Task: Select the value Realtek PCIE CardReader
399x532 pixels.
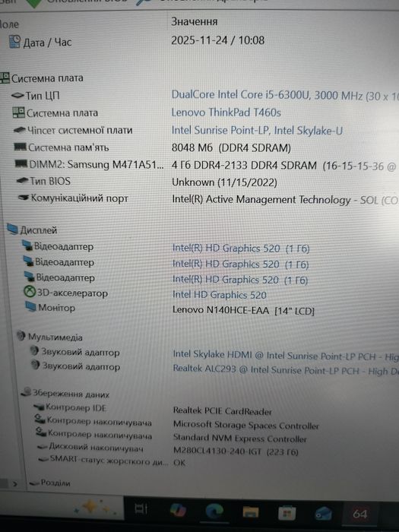Action: [222, 411]
